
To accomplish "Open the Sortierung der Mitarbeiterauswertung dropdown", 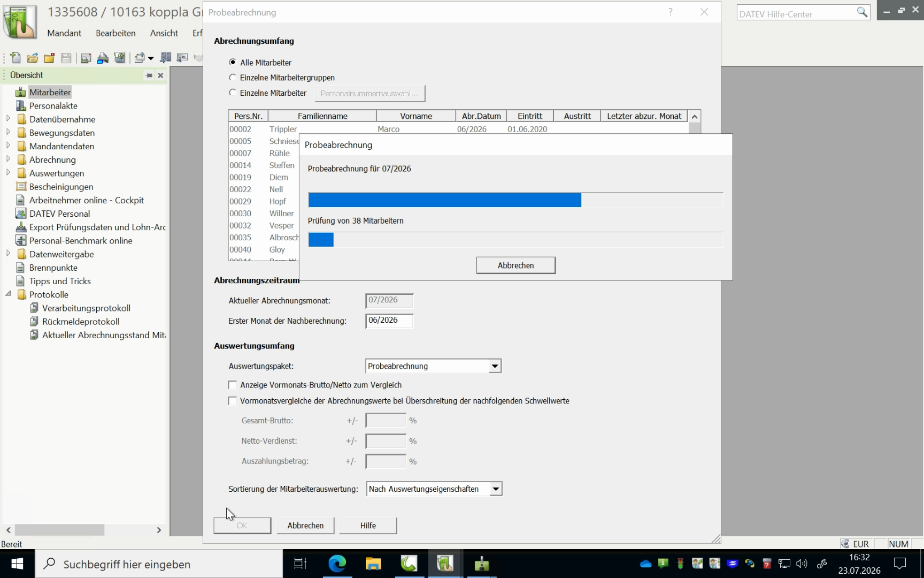I will point(496,489).
